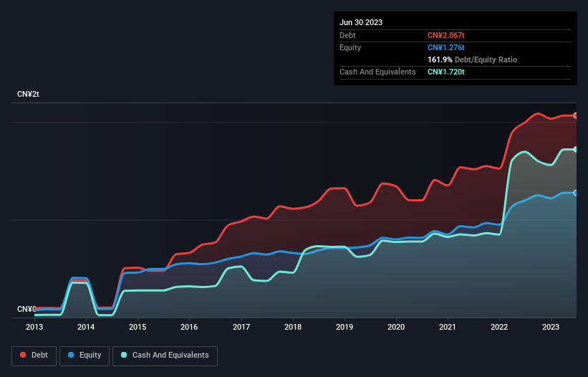Toggle the Equity legend button
Image resolution: width=588 pixels, height=377 pixels.
click(85, 355)
